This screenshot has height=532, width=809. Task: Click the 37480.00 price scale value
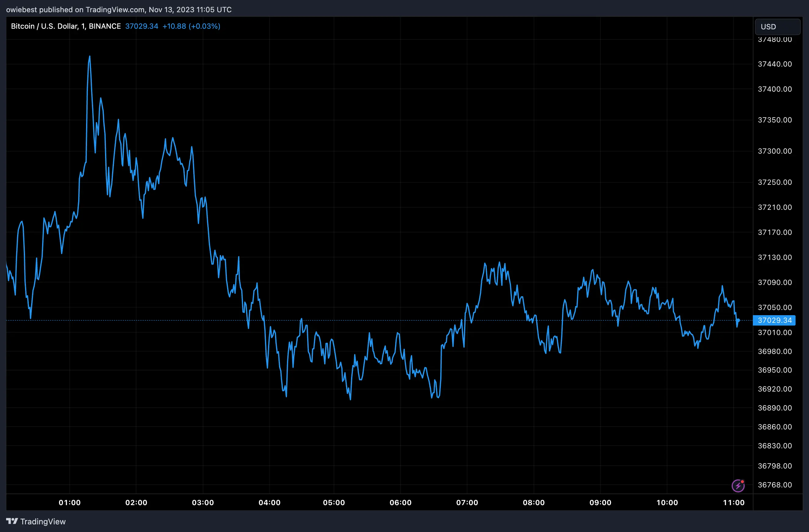coord(775,39)
